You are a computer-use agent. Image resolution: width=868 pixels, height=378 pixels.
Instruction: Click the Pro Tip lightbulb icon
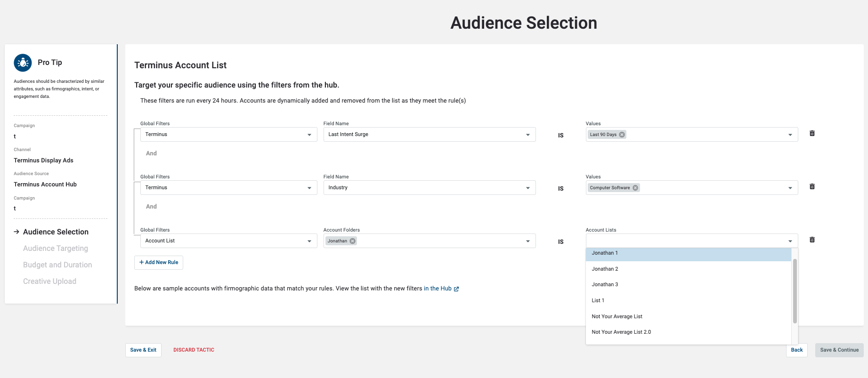click(23, 62)
